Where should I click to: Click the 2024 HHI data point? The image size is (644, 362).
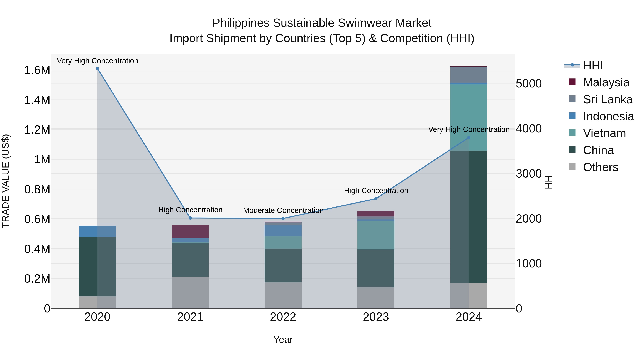click(x=469, y=137)
